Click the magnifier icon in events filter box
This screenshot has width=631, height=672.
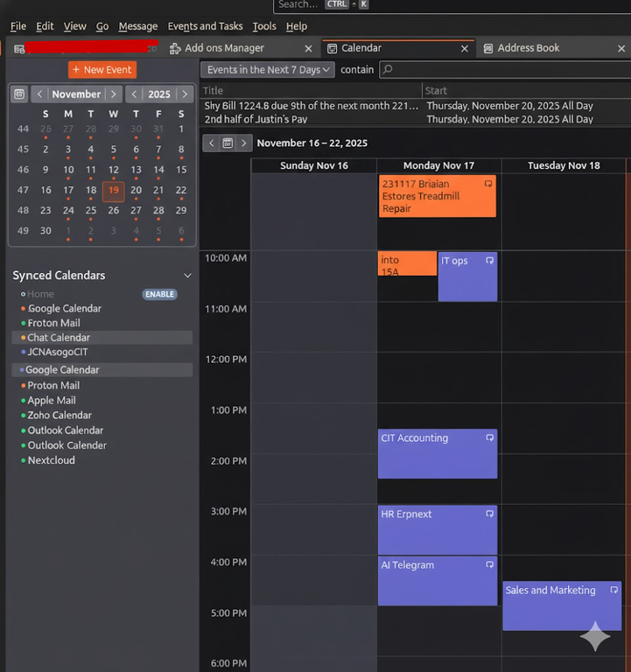click(388, 70)
